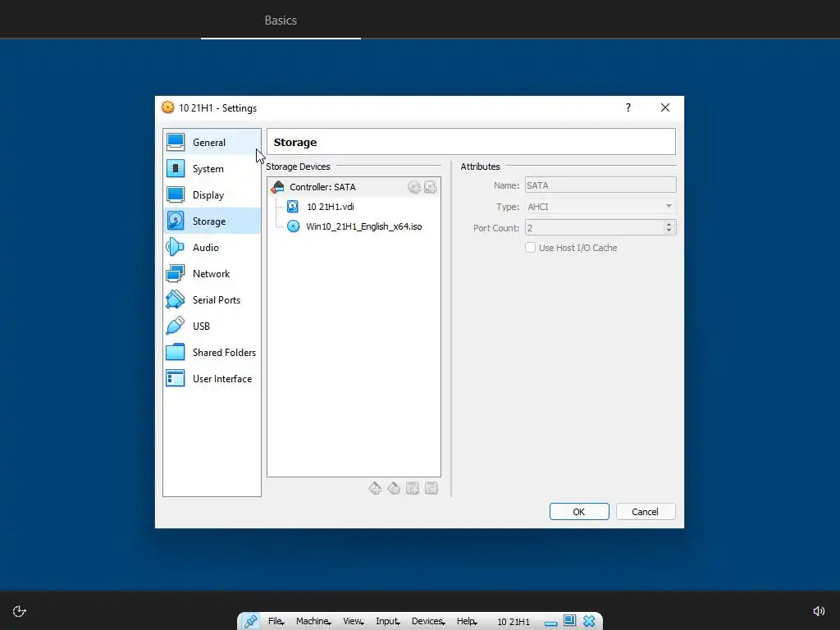
Task: Open the View menu on the mini toolbar
Action: coord(353,622)
